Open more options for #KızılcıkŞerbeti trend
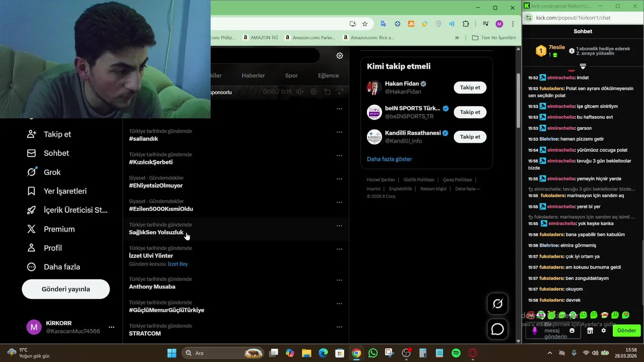This screenshot has width=644, height=362. click(x=339, y=155)
